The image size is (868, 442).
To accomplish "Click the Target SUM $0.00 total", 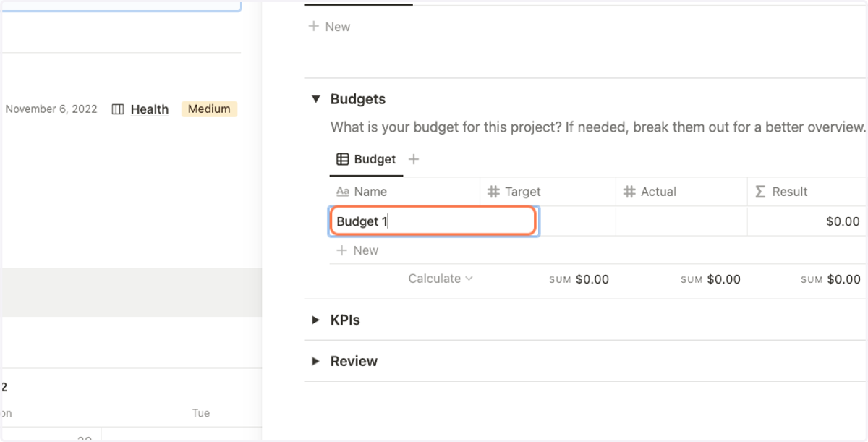I will [x=579, y=279].
